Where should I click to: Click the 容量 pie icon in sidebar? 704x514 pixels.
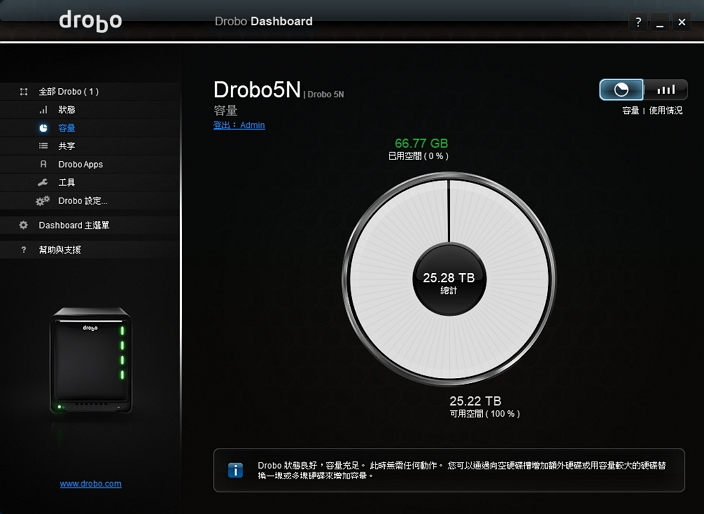coord(43,128)
